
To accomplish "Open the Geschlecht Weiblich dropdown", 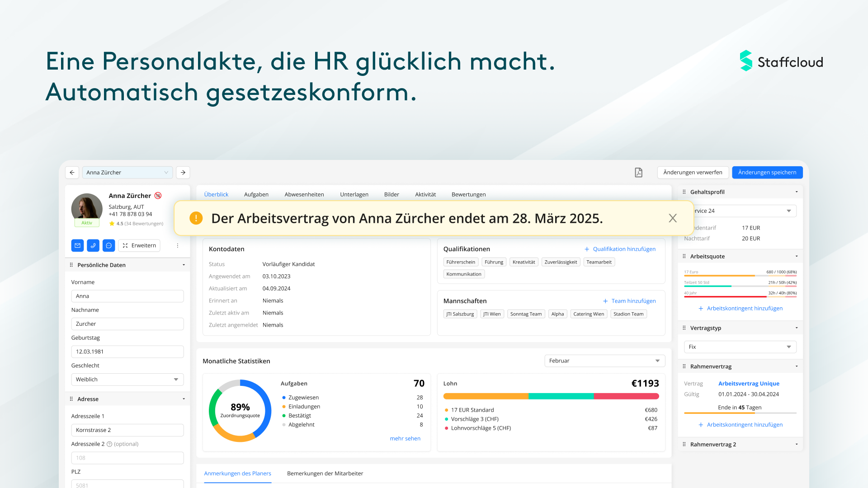I will tap(127, 380).
